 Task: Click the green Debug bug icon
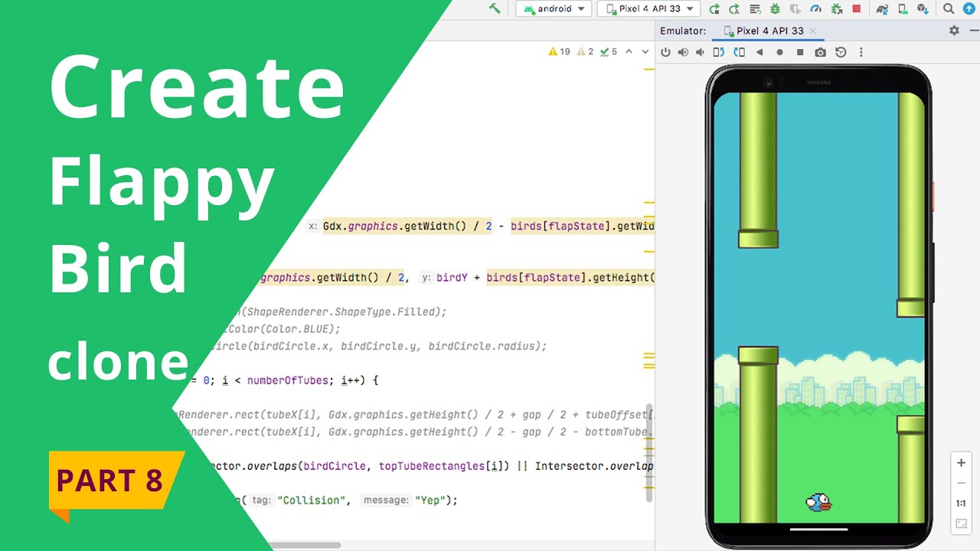pos(775,9)
